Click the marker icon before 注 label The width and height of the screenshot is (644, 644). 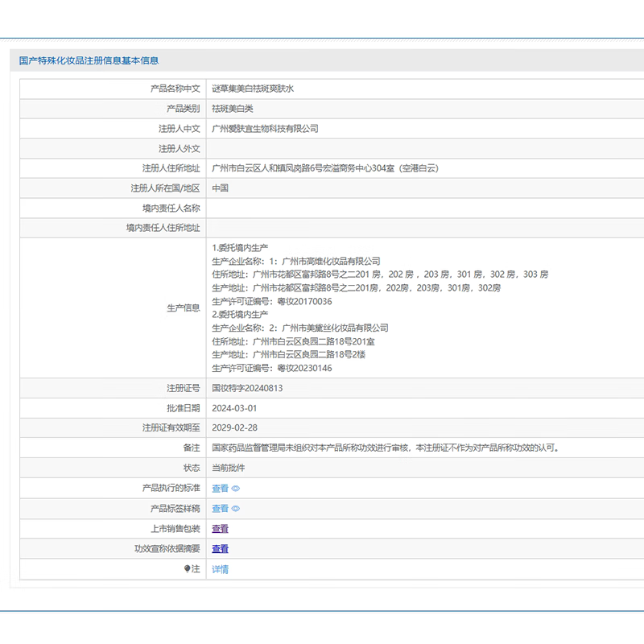coord(185,569)
